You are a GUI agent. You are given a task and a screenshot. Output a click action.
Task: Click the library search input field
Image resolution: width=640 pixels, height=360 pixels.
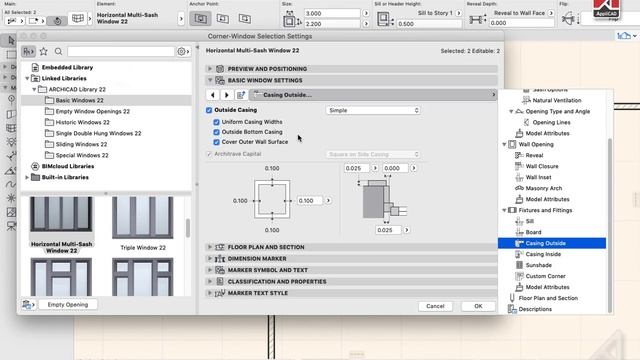point(121,51)
